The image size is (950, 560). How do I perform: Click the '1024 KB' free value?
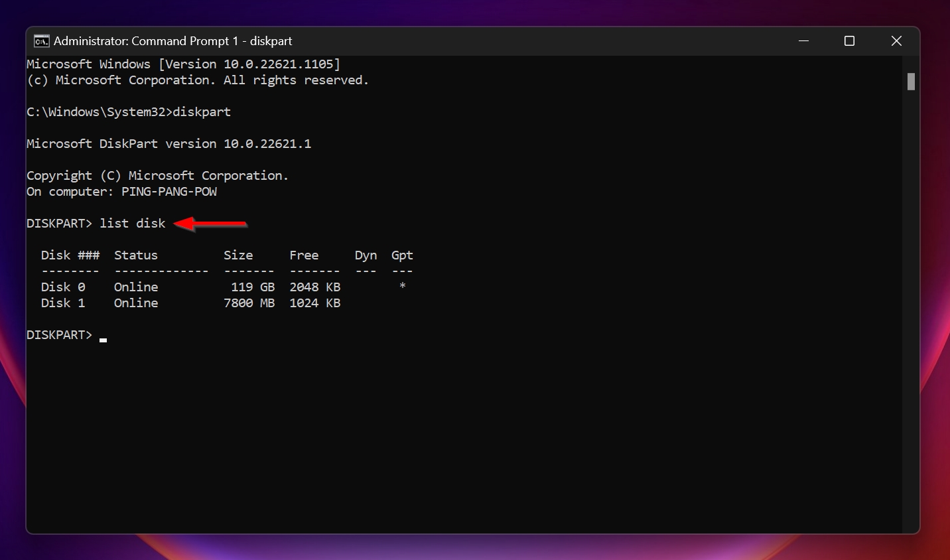pos(315,303)
